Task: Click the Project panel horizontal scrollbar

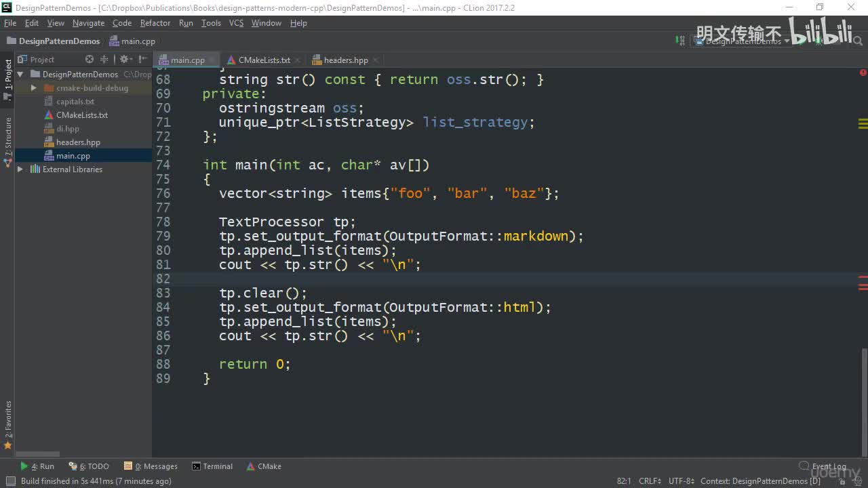Action: pos(37,454)
